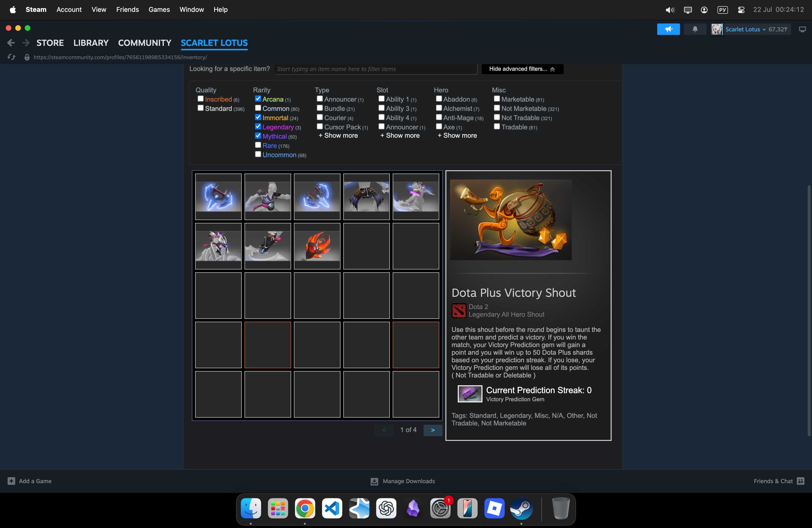Image resolution: width=812 pixels, height=528 pixels.
Task: Uncheck the Mythical rarity filter
Action: click(x=258, y=135)
